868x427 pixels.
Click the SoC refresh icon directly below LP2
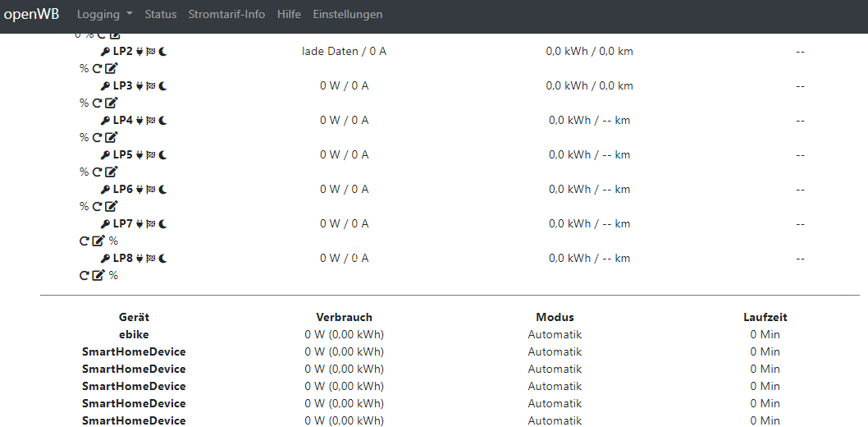(x=97, y=69)
